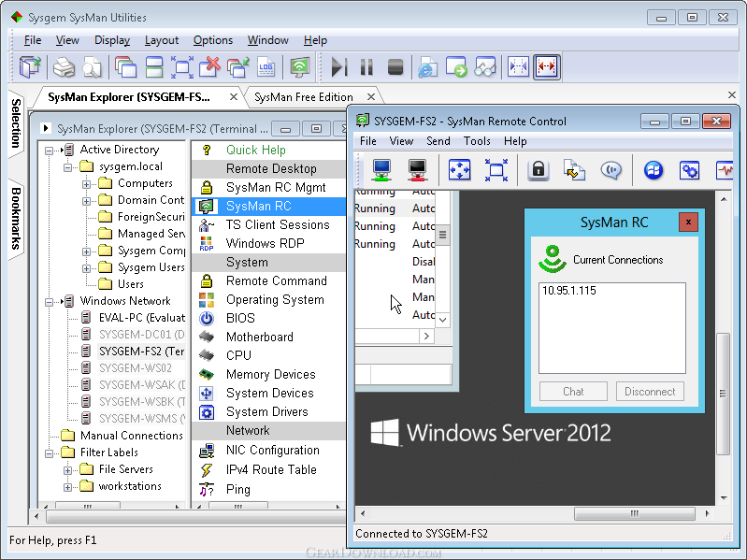747x560 pixels.
Task: Click the blue gears settings icon in Remote Control
Action: pyautogui.click(x=689, y=170)
